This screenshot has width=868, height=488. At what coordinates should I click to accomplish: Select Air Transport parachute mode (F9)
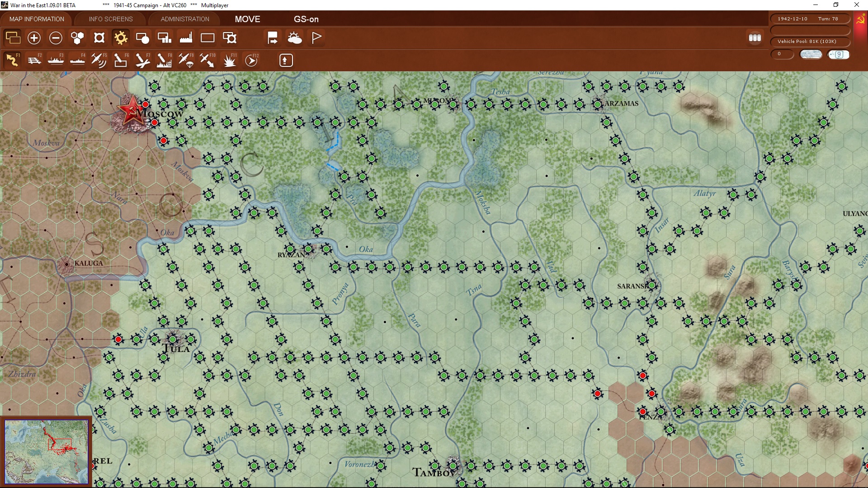click(186, 60)
